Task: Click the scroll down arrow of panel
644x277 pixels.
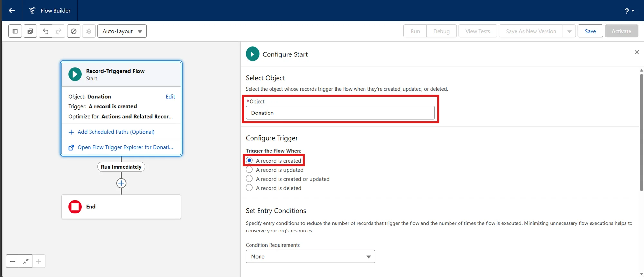Action: pyautogui.click(x=641, y=274)
